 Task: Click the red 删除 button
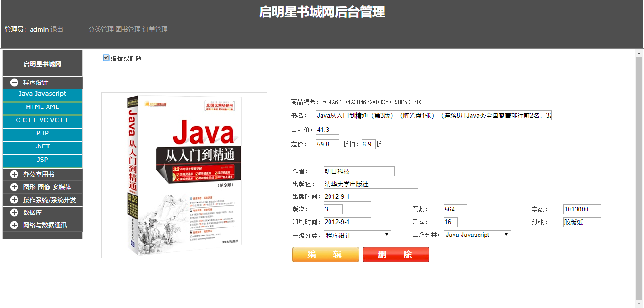point(396,254)
